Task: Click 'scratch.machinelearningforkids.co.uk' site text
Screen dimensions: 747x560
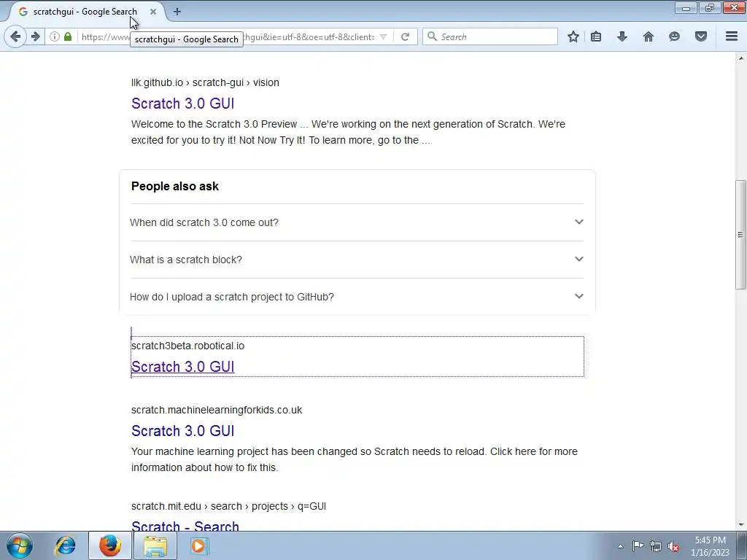Action: pyautogui.click(x=217, y=410)
